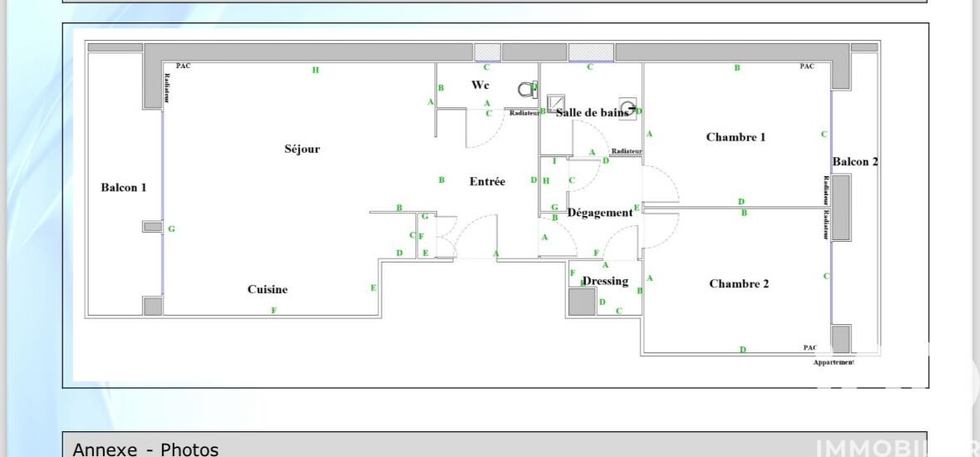Click the Annexe - Photos section header
This screenshot has height=457, width=980.
(146, 450)
